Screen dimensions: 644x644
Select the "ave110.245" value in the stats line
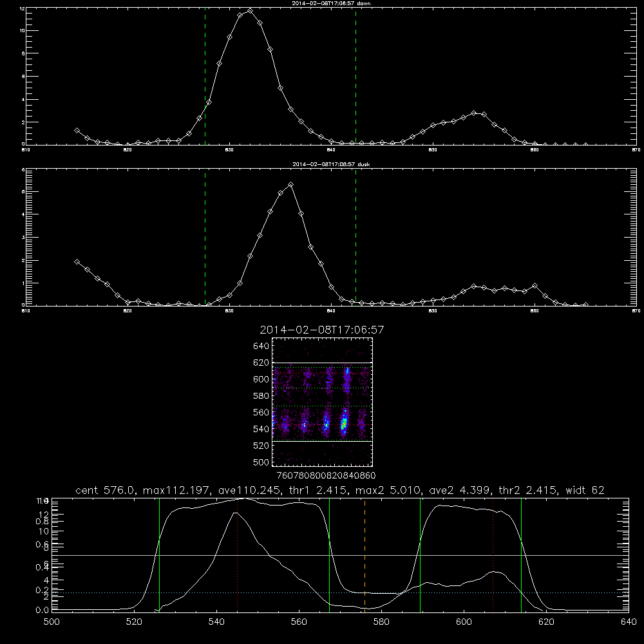click(249, 490)
